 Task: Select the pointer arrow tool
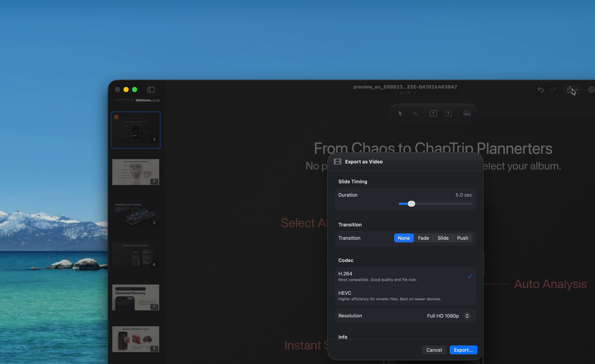[400, 113]
